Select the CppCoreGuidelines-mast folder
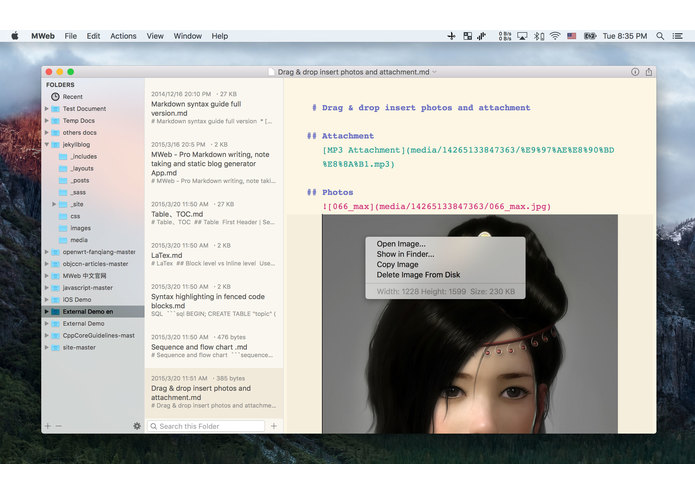 point(93,335)
